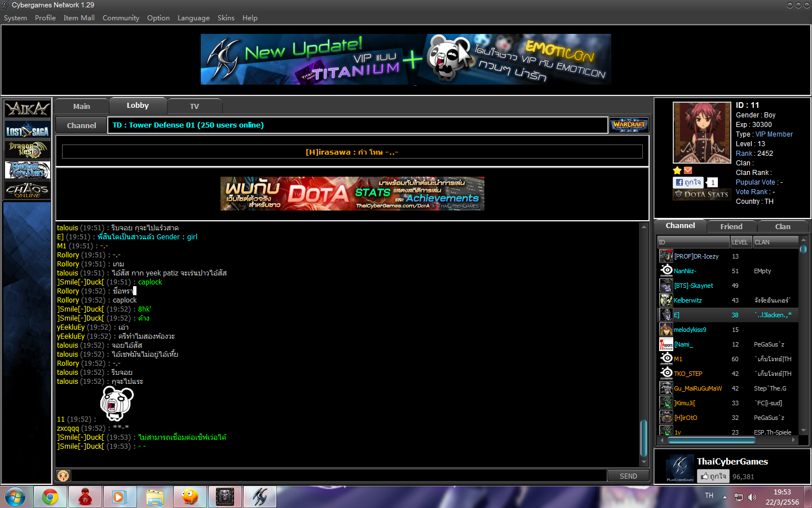Screen dimensions: 812x508
Task: Open the orange mail envelope icon
Action: click(688, 170)
